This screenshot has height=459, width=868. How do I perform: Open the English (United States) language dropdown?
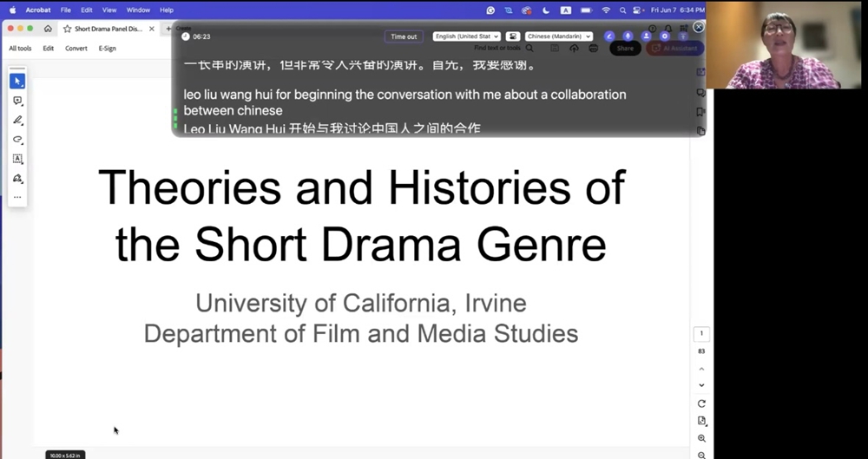pyautogui.click(x=467, y=36)
